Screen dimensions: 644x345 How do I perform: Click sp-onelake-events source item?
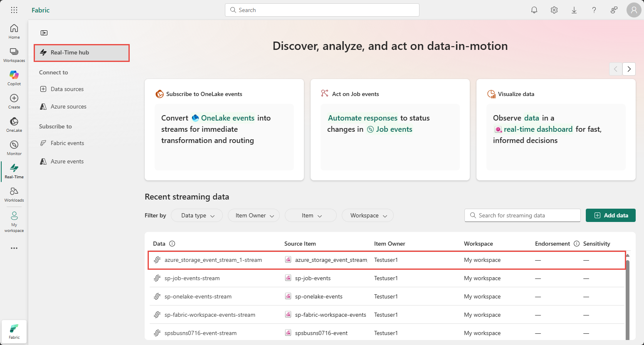click(x=318, y=296)
